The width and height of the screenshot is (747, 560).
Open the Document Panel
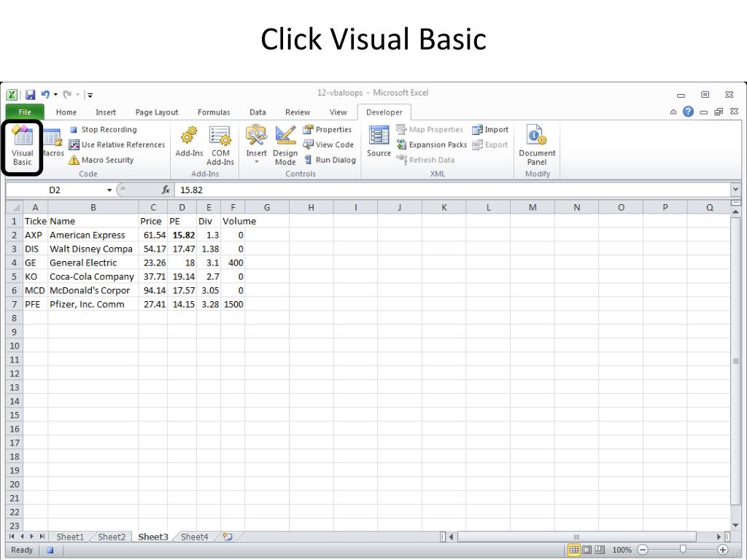(x=537, y=146)
